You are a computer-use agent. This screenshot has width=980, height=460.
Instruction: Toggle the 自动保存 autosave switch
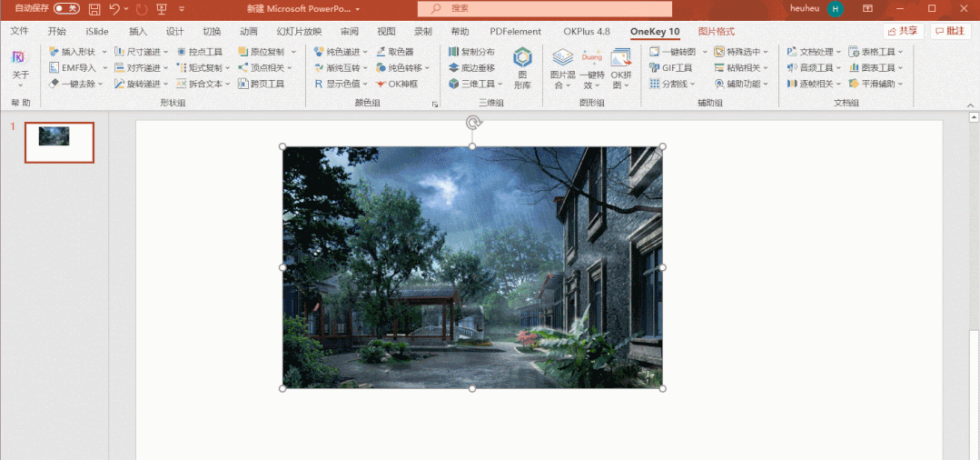coord(66,8)
